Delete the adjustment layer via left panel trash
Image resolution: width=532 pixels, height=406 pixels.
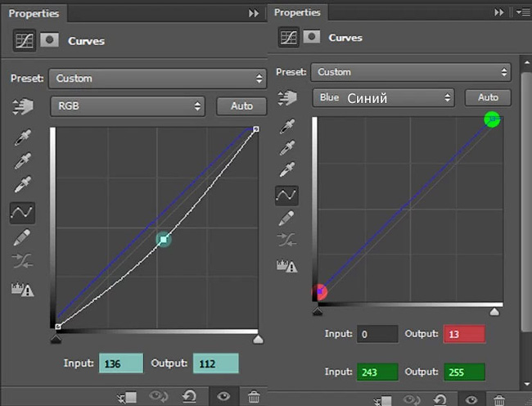(x=254, y=396)
